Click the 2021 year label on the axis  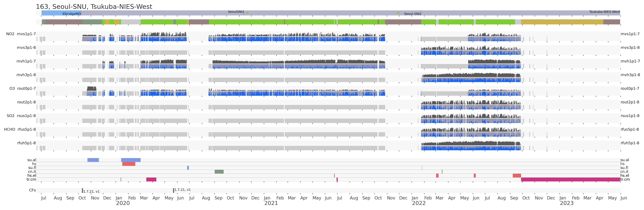point(271,203)
